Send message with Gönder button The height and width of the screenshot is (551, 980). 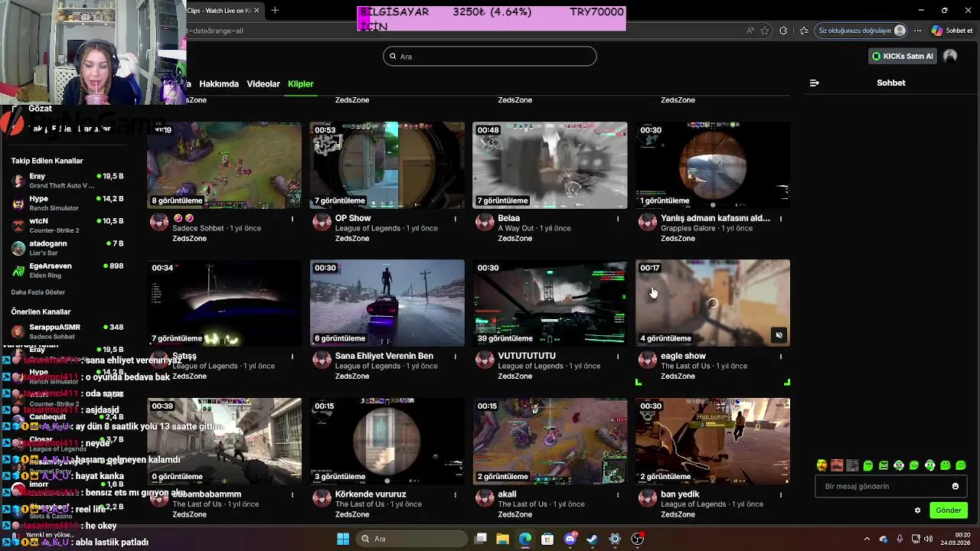pyautogui.click(x=948, y=510)
